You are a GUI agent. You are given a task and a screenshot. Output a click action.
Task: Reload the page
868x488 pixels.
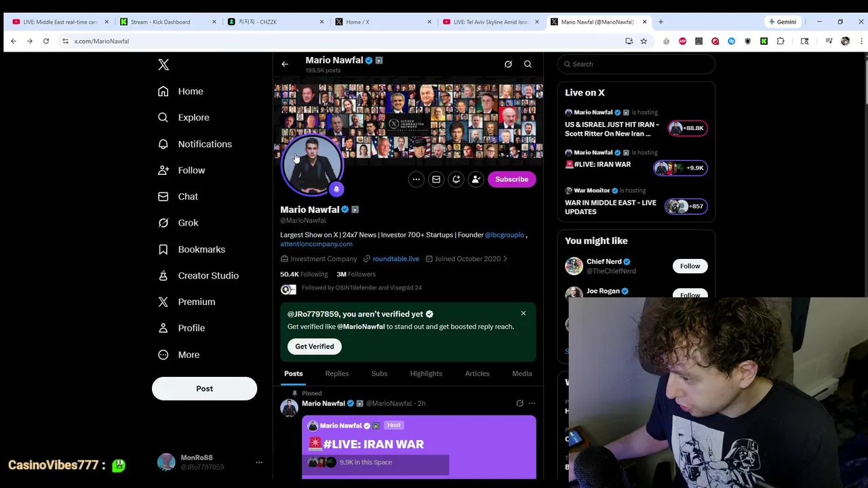46,41
